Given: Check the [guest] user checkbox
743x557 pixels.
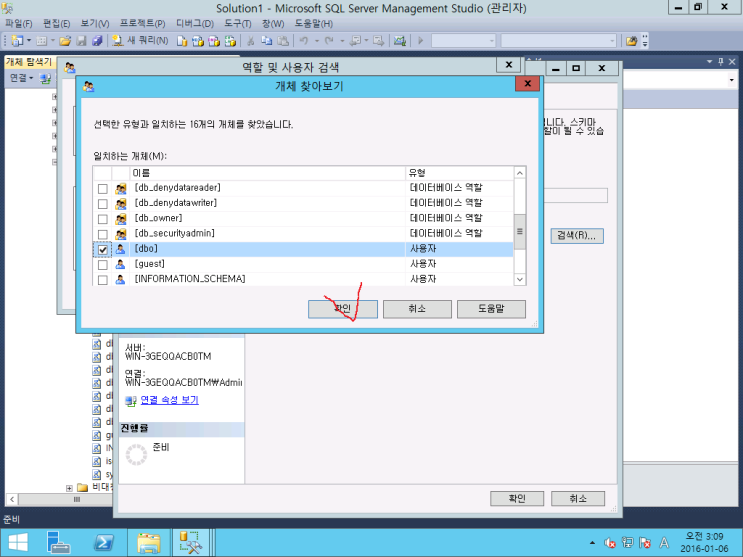Looking at the screenshot, I should [102, 265].
